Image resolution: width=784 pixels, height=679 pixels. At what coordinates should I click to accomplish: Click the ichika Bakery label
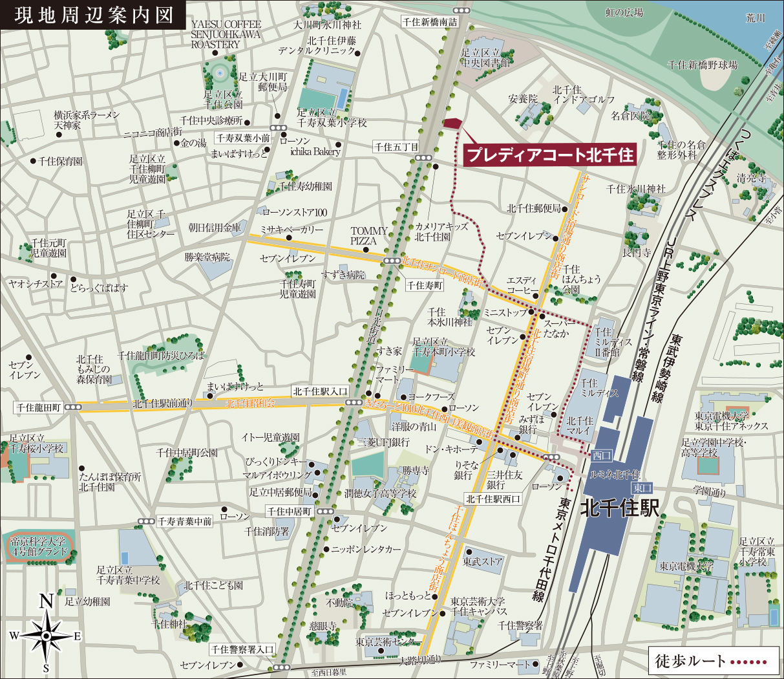[x=315, y=151]
